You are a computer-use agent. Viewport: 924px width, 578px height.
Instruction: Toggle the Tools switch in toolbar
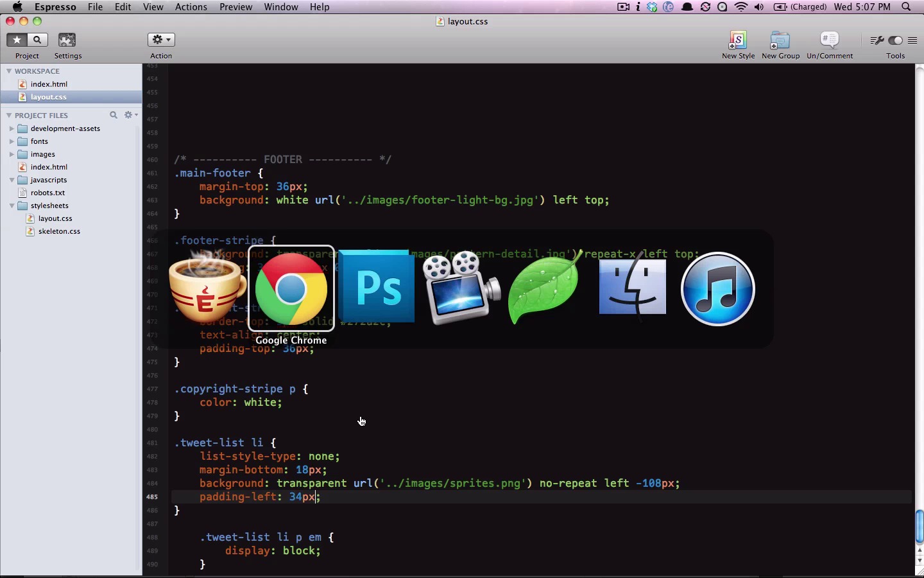(896, 40)
